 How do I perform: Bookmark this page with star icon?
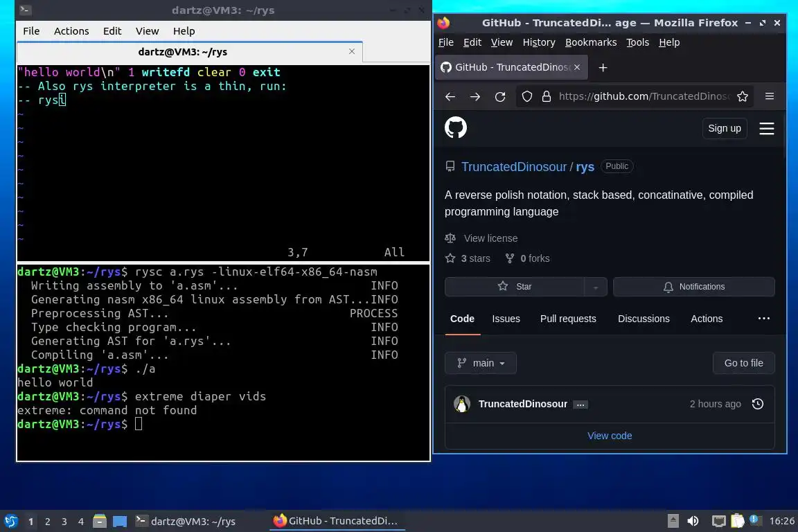coord(743,96)
